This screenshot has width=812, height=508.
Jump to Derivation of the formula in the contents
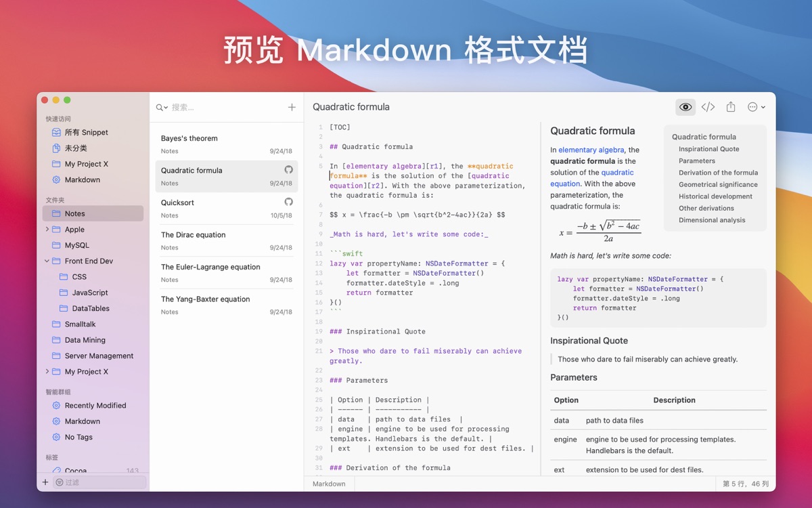coord(718,173)
